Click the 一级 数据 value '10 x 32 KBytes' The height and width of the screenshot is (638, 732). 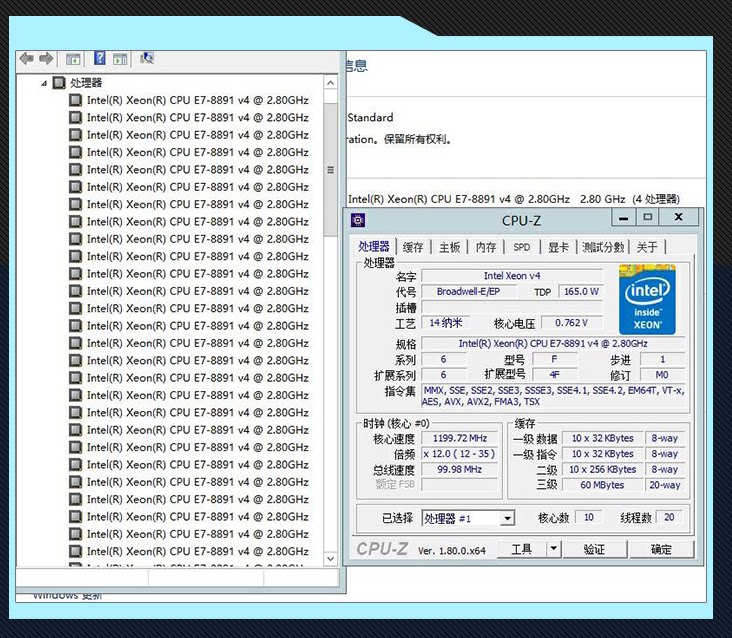click(x=602, y=438)
